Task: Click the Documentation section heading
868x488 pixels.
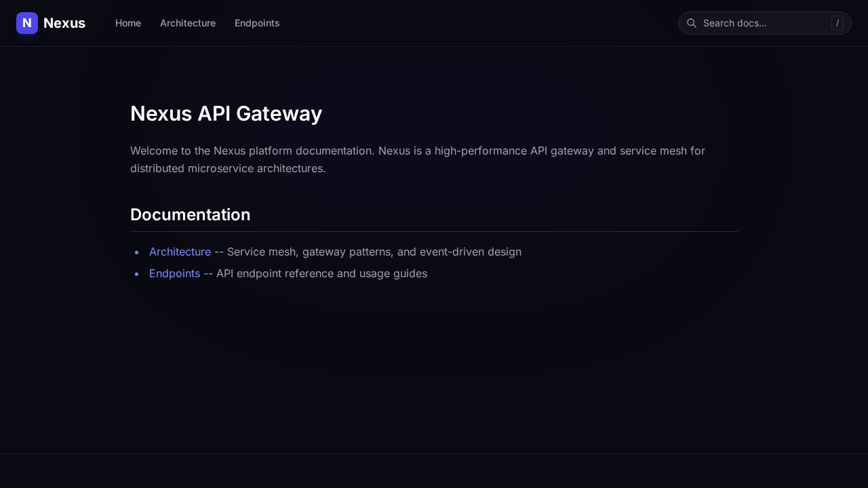Action: coord(190,214)
